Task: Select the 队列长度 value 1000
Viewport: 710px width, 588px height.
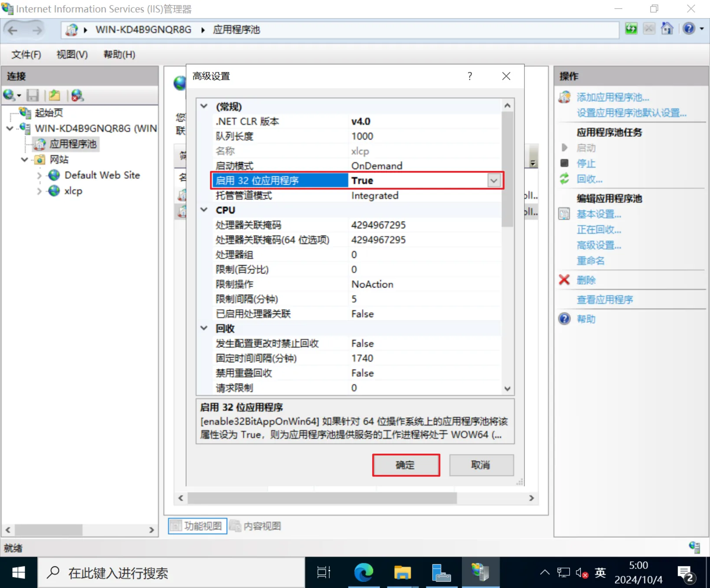Action: click(362, 136)
